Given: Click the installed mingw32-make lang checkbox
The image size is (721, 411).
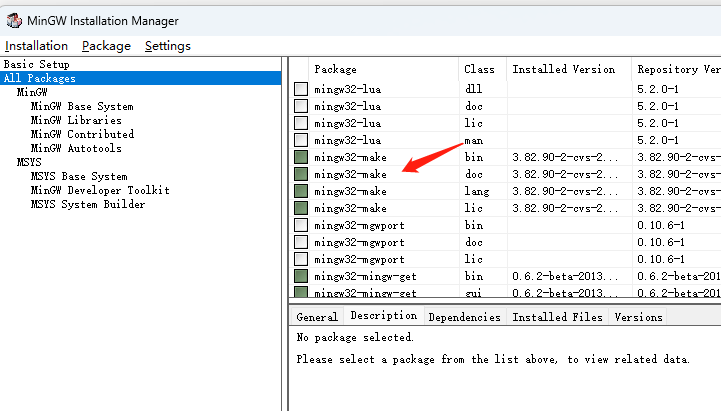Looking at the screenshot, I should pos(301,191).
